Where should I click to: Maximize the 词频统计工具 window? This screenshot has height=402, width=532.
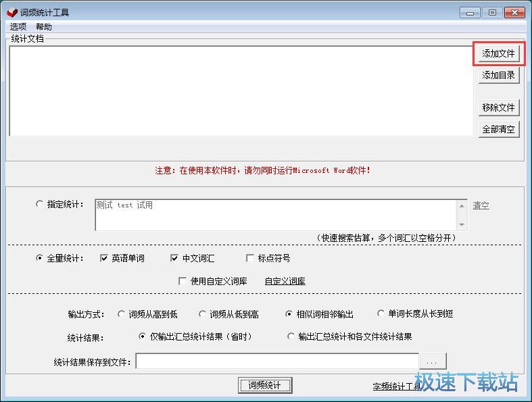point(492,13)
